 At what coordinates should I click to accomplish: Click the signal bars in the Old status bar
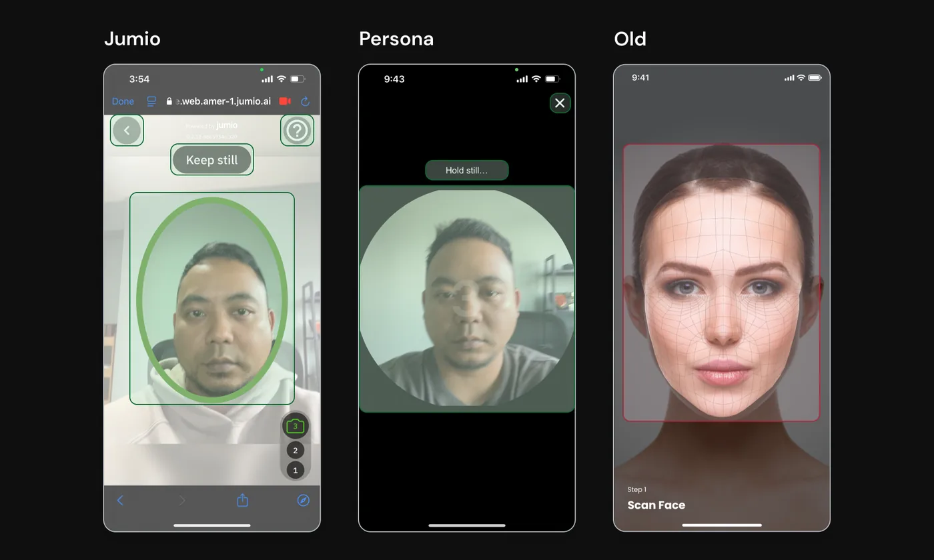pyautogui.click(x=789, y=77)
